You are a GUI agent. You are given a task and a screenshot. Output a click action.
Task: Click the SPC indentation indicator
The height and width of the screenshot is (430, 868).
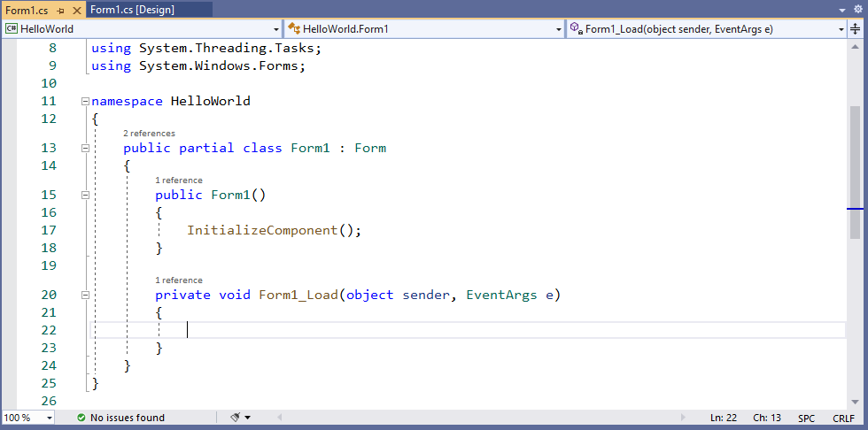coord(807,418)
